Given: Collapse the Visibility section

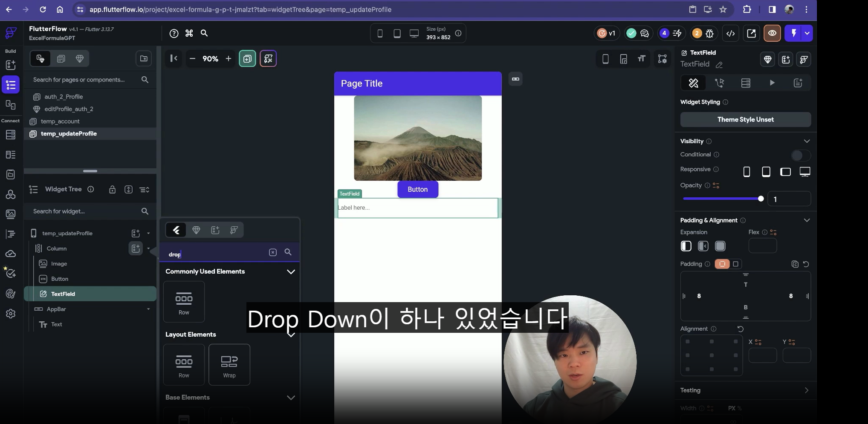Looking at the screenshot, I should point(807,141).
